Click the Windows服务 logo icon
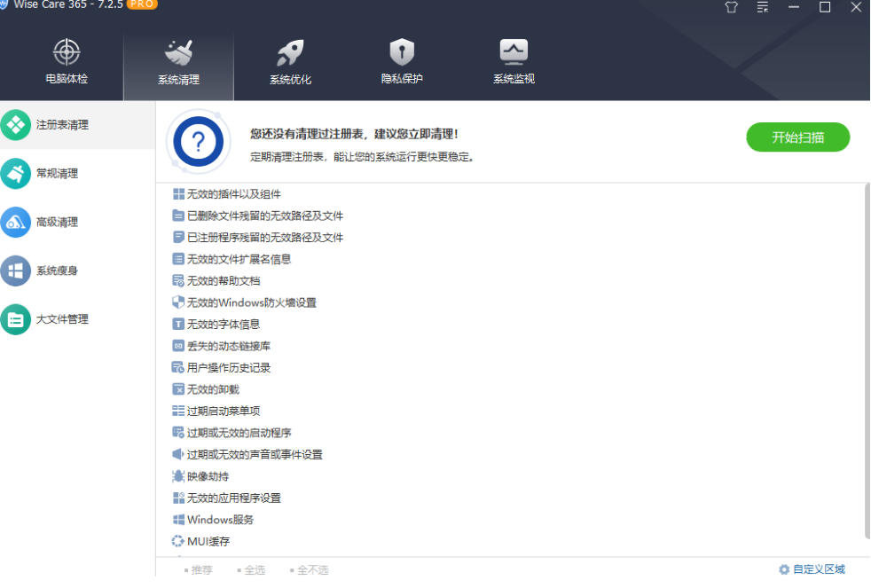 coord(178,520)
